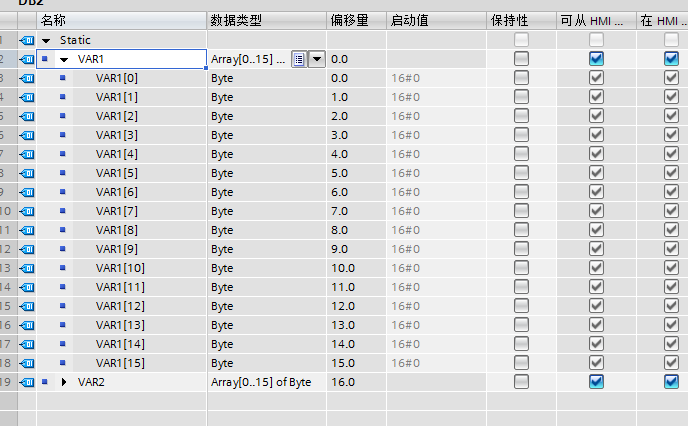Select the VAR1[11] name cell
The width and height of the screenshot is (688, 426).
point(140,287)
